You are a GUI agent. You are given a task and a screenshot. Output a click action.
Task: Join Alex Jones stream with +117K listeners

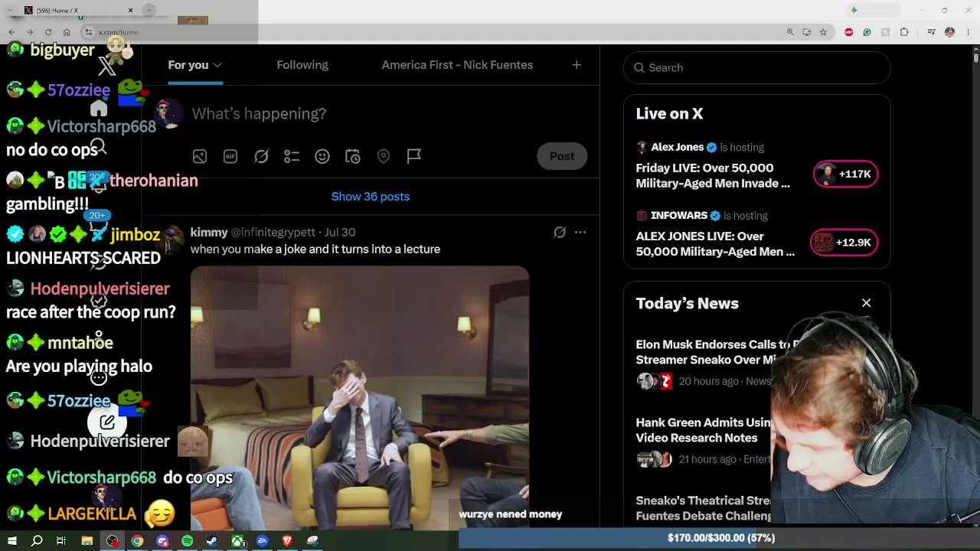point(845,174)
